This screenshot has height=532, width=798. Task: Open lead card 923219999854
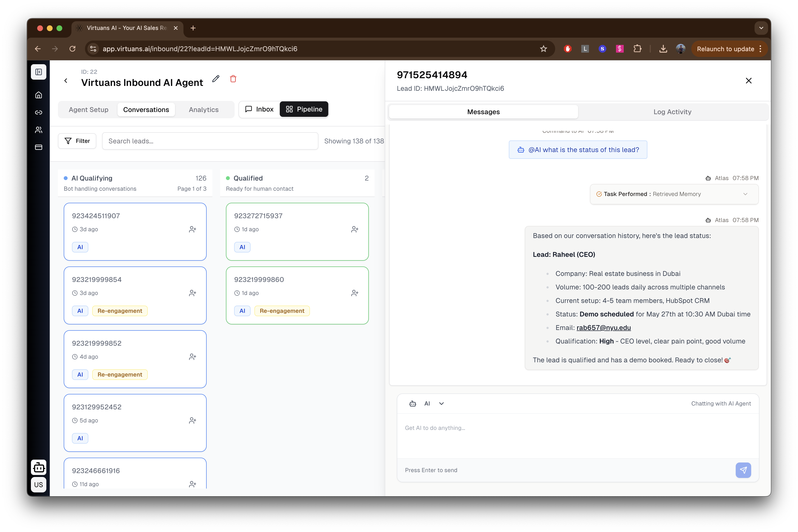(x=135, y=295)
